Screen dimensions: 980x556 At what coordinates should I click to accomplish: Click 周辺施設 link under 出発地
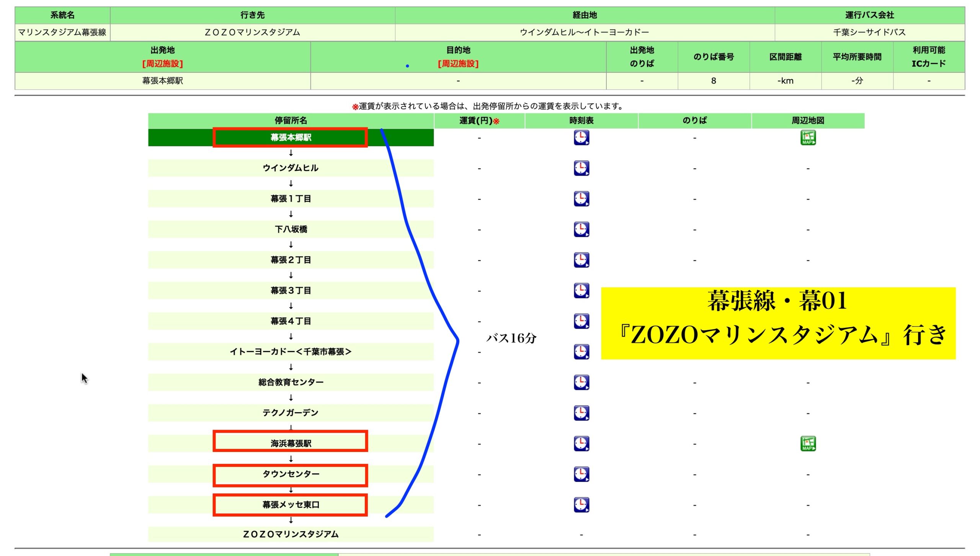162,64
